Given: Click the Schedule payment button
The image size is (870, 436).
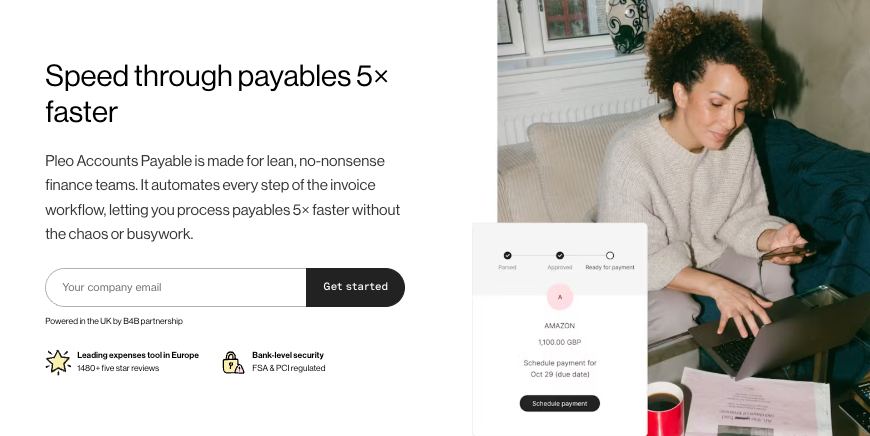Looking at the screenshot, I should tap(560, 403).
